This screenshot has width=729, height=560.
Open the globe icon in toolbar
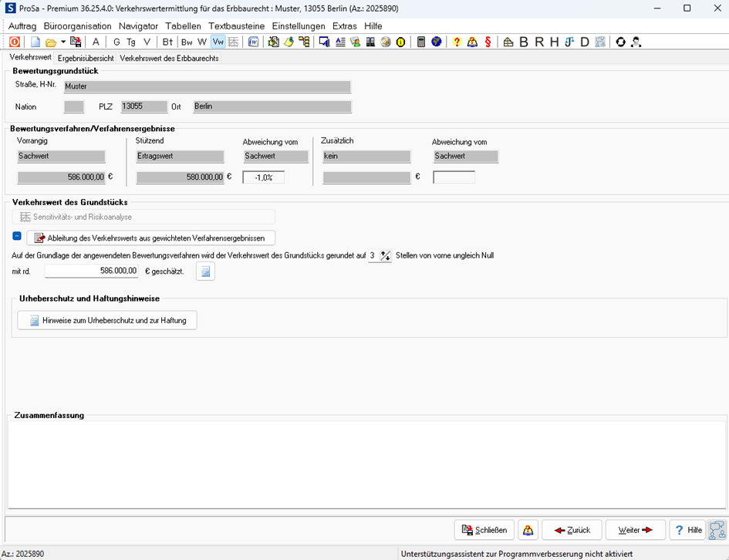437,42
